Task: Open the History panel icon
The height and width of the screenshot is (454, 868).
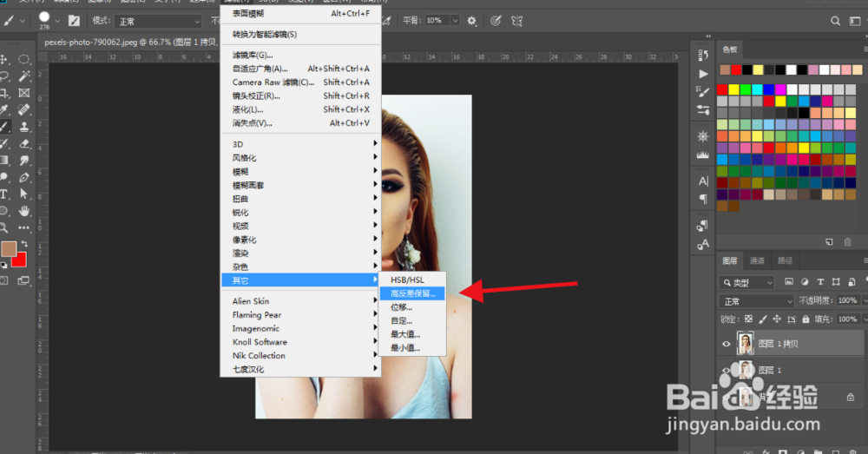Action: 703,55
